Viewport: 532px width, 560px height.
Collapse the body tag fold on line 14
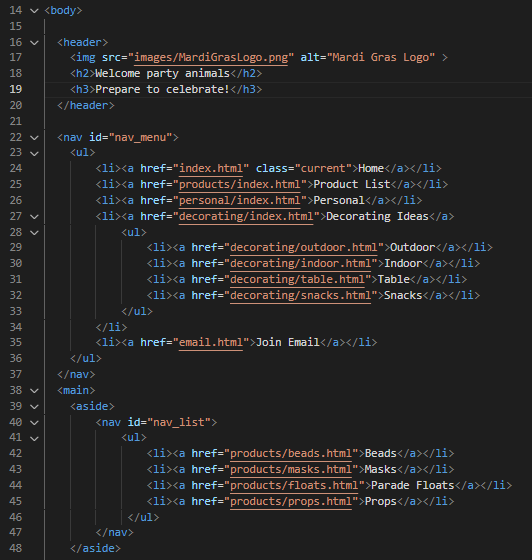(x=34, y=11)
